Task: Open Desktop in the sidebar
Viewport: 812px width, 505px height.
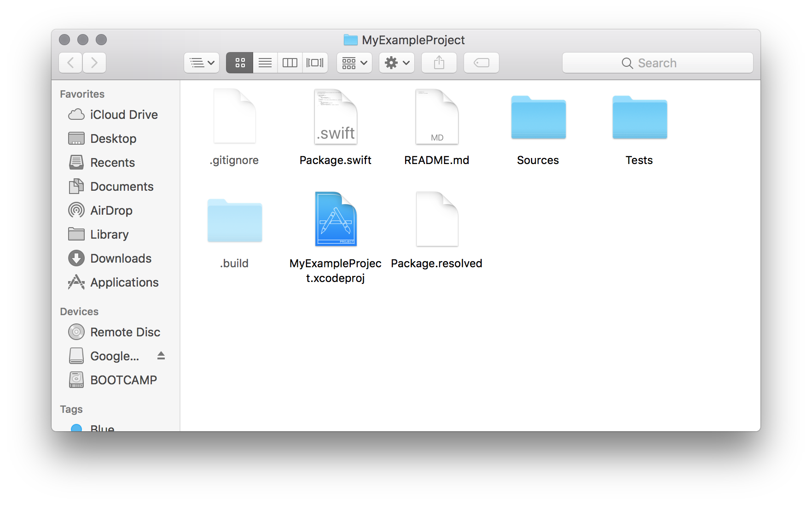Action: pyautogui.click(x=115, y=138)
